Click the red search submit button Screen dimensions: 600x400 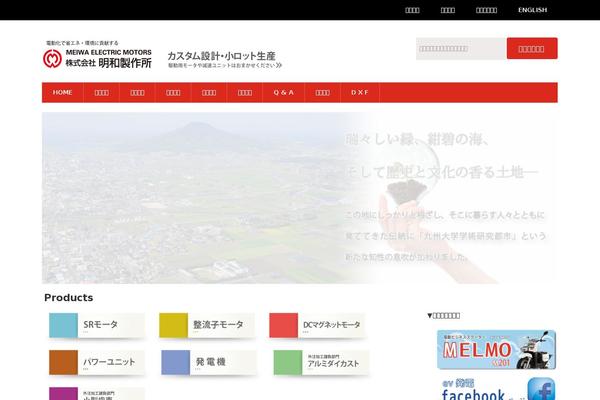[x=532, y=49]
